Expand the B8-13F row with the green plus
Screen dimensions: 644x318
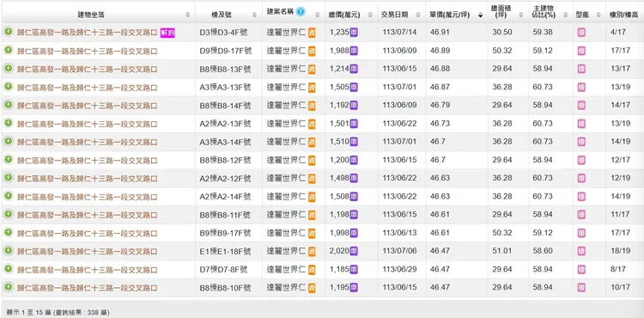[x=9, y=68]
